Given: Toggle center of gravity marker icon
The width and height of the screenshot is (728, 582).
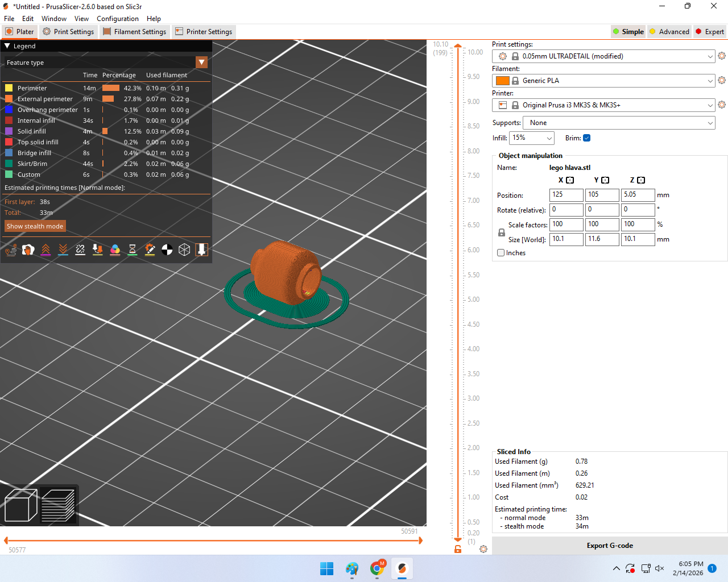Looking at the screenshot, I should (x=167, y=250).
